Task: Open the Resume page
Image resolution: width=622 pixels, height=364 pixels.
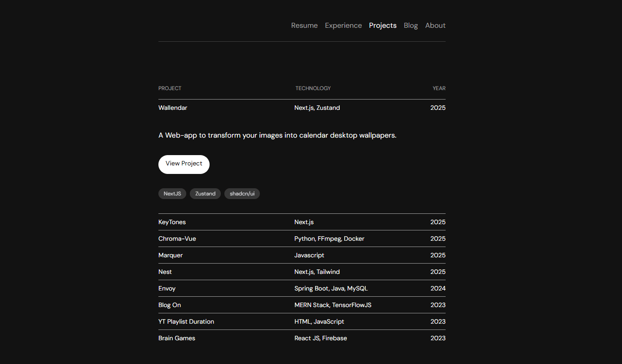Action: point(304,26)
